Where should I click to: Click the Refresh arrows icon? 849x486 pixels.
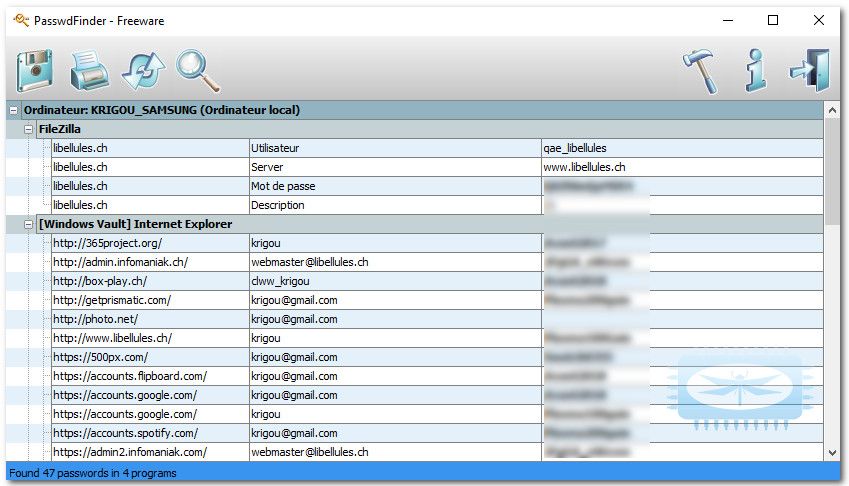click(143, 70)
